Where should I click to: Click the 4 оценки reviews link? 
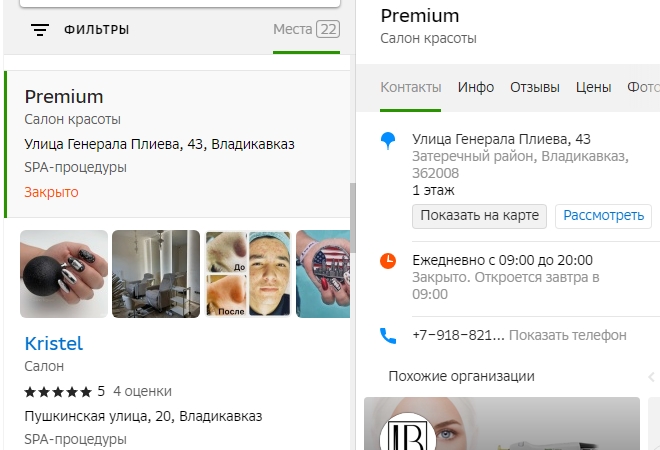pyautogui.click(x=142, y=391)
